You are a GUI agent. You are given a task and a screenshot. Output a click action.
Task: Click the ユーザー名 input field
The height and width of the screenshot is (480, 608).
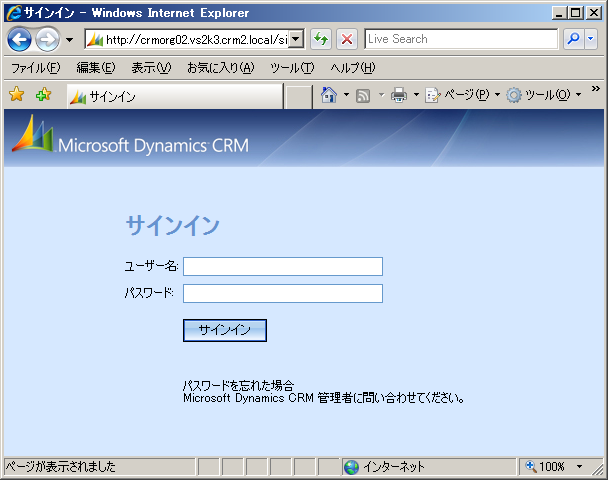(283, 266)
